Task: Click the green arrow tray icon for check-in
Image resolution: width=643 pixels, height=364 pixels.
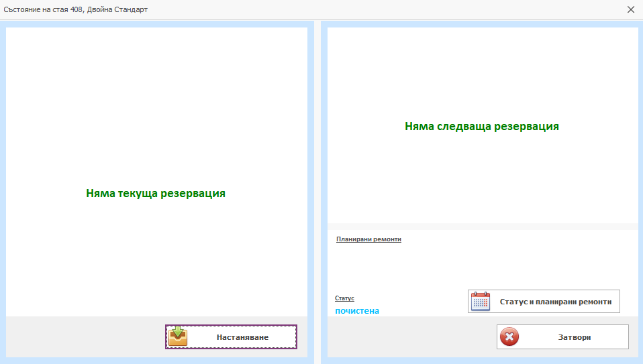Action: tap(178, 337)
